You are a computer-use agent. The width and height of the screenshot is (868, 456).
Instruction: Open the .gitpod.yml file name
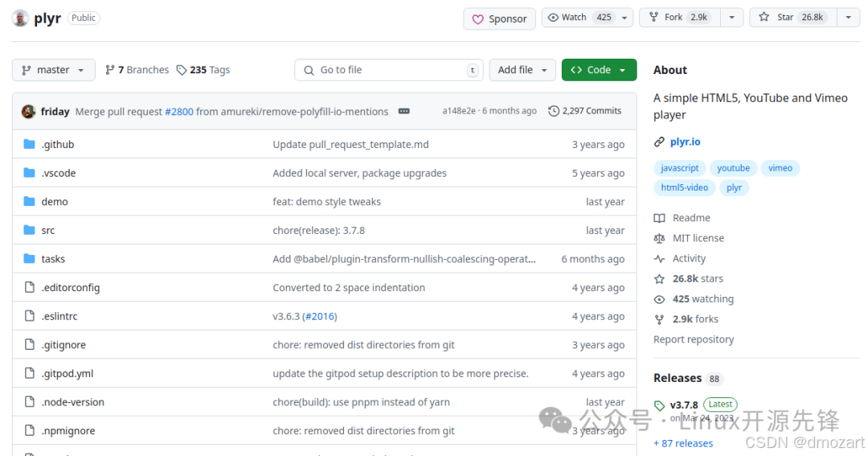tap(68, 373)
